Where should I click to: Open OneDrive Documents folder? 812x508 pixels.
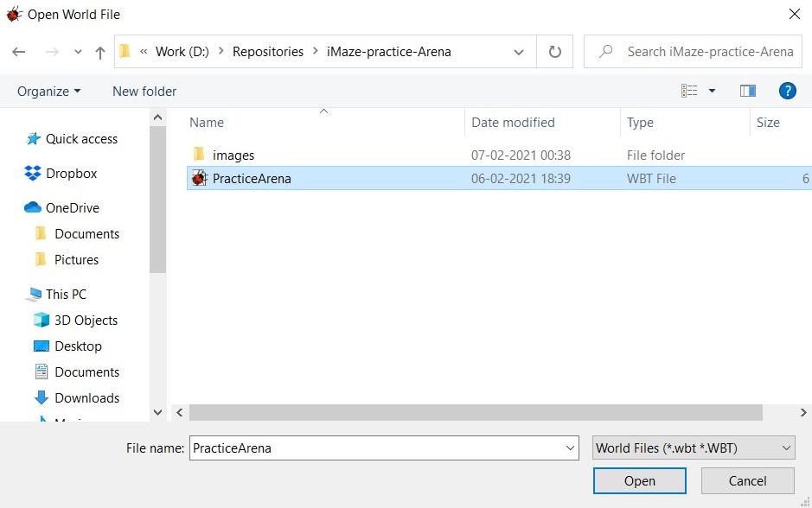click(x=86, y=234)
